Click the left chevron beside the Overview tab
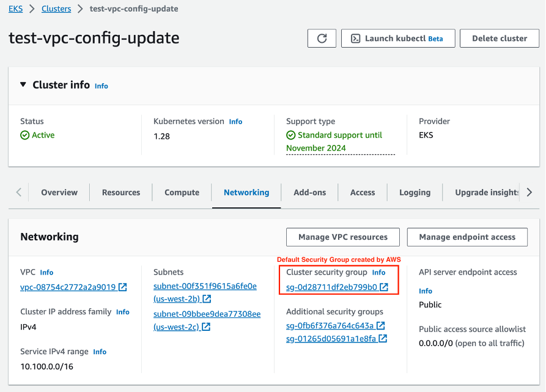Viewport: 546px width, 392px height. (x=18, y=191)
